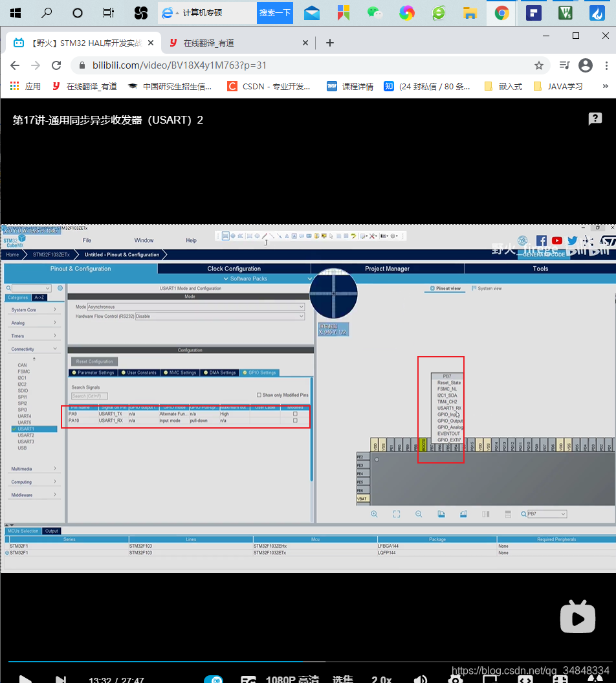The width and height of the screenshot is (616, 683).
Task: Fit the chip to the pinout view
Action: click(396, 514)
